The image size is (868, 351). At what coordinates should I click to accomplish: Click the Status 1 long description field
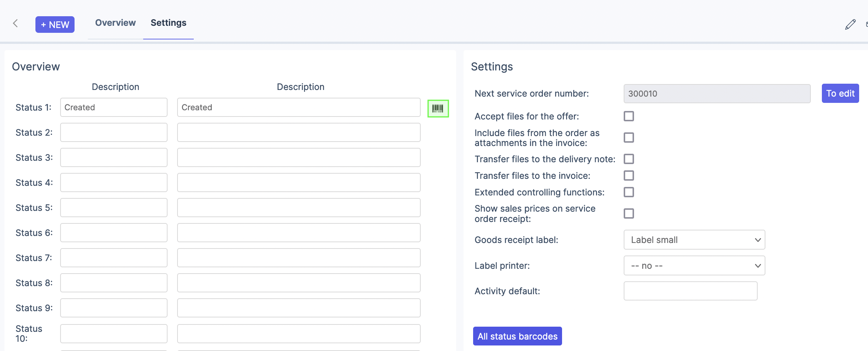click(299, 107)
